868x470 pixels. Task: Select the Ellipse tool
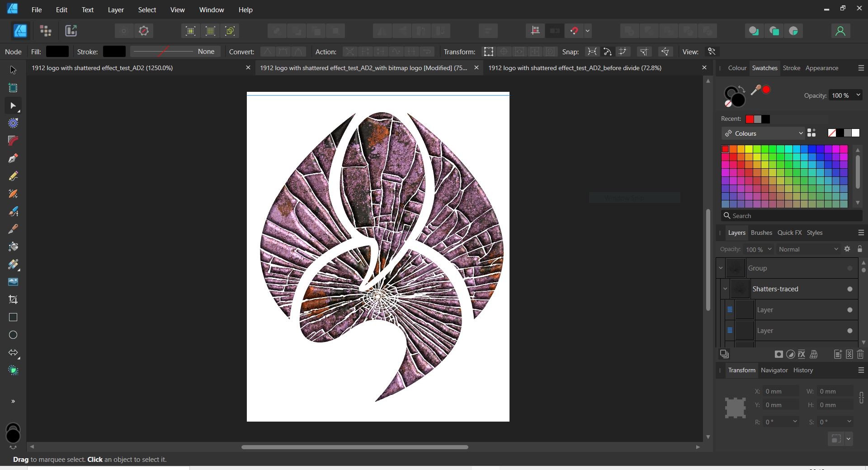[x=13, y=335]
